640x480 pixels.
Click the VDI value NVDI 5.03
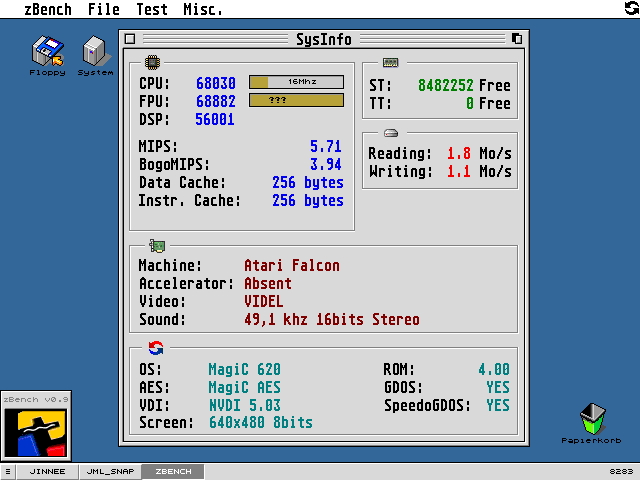245,405
